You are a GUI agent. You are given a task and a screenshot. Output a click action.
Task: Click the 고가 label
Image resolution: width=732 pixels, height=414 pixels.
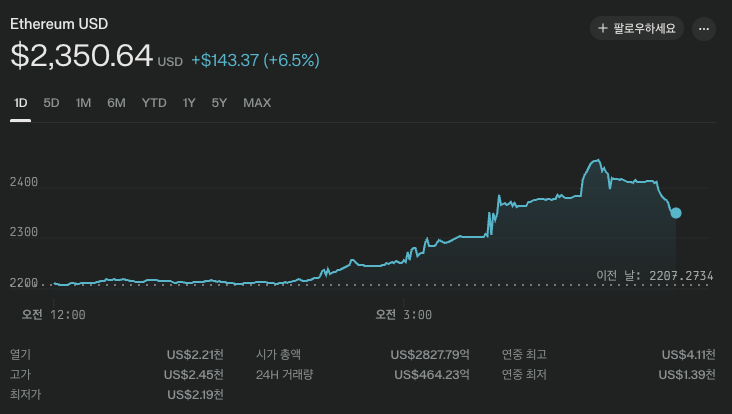(x=21, y=375)
